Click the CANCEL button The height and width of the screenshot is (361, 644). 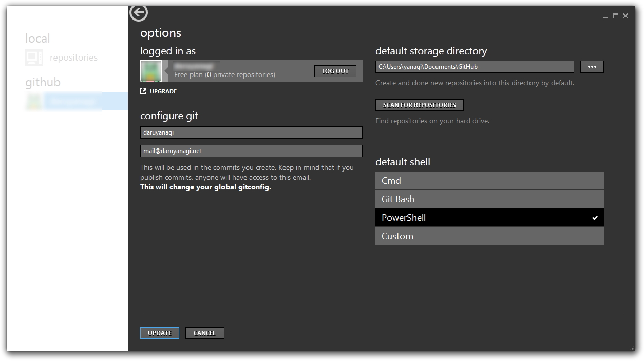pos(204,333)
